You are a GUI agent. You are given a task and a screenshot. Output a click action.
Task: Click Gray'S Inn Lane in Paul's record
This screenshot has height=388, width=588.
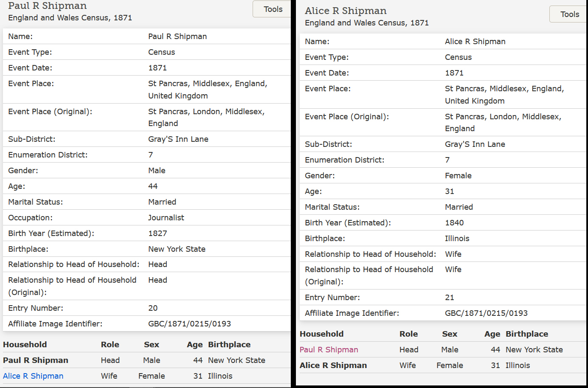coord(178,139)
